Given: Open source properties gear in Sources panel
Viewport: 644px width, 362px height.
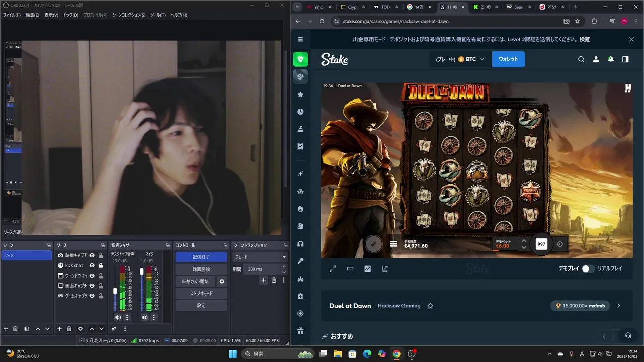Looking at the screenshot, I should [x=80, y=329].
